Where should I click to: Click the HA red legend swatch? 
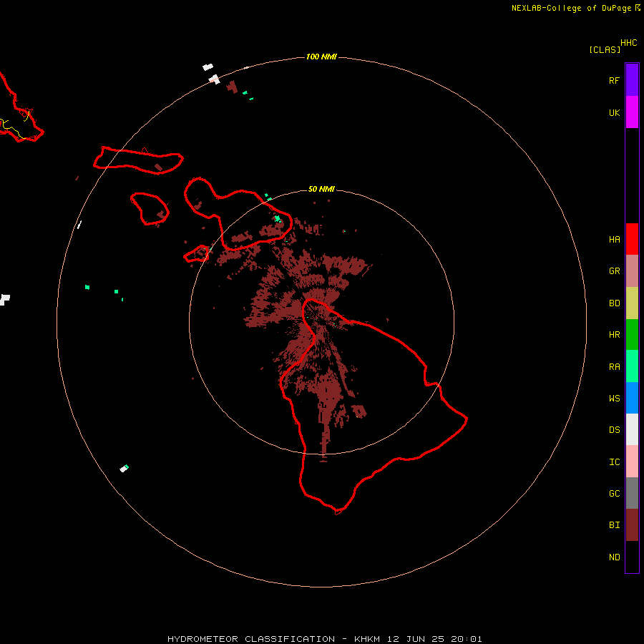632,239
